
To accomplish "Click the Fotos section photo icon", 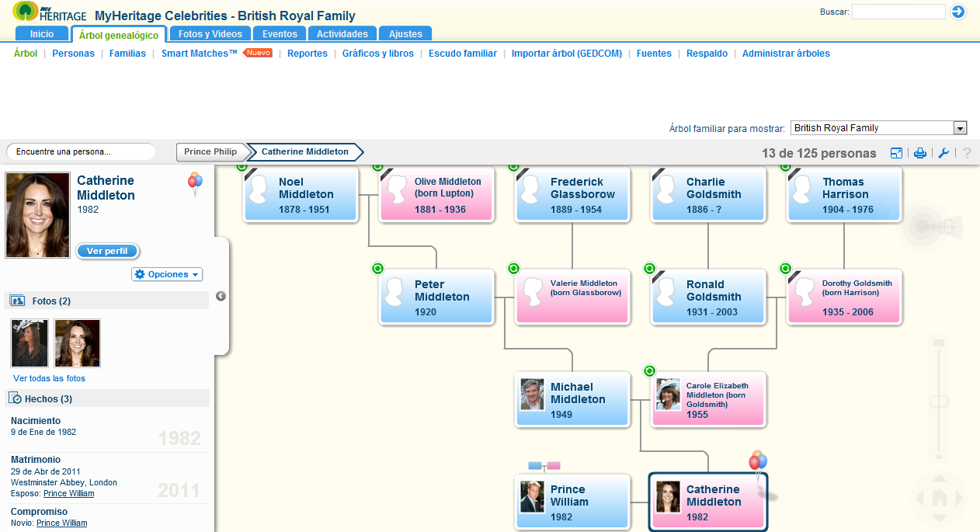I will (18, 301).
